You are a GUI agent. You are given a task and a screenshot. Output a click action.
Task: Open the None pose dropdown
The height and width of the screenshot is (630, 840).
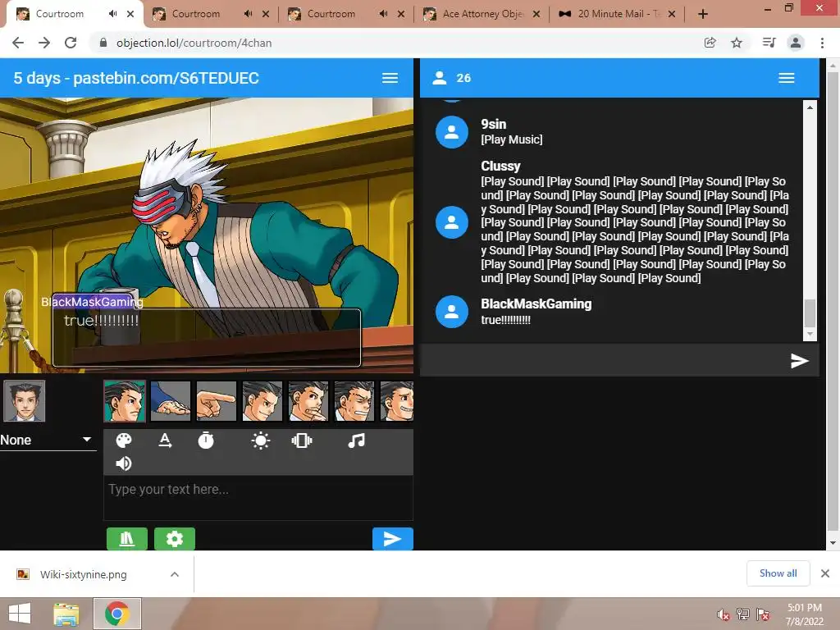click(47, 441)
